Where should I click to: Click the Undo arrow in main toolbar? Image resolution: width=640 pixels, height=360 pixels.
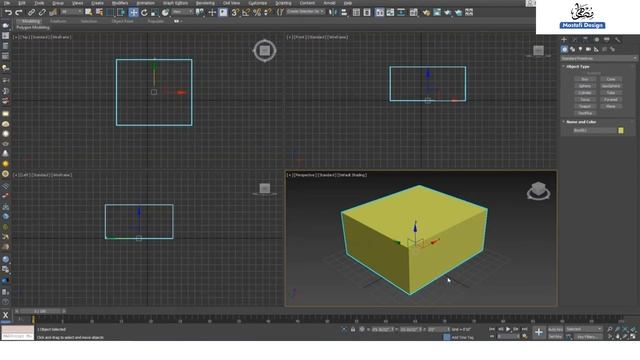coord(8,13)
